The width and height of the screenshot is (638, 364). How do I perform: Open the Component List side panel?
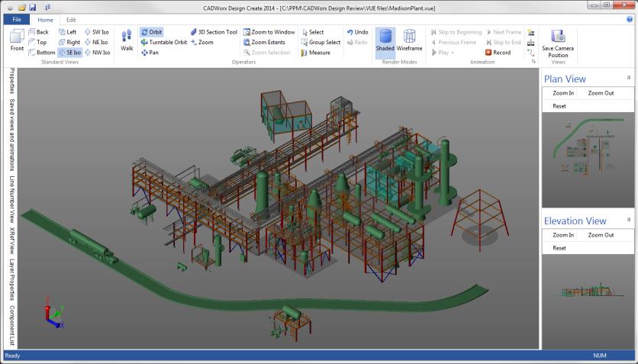pos(11,325)
